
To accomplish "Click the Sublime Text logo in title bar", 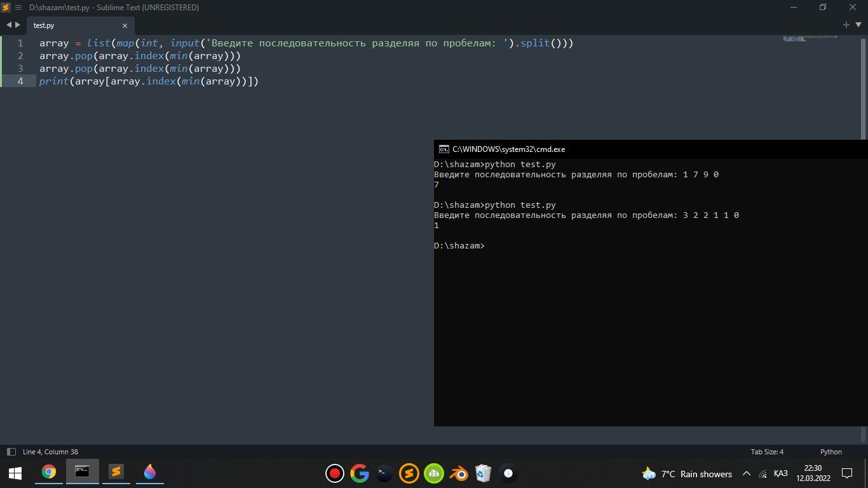I will pyautogui.click(x=6, y=7).
